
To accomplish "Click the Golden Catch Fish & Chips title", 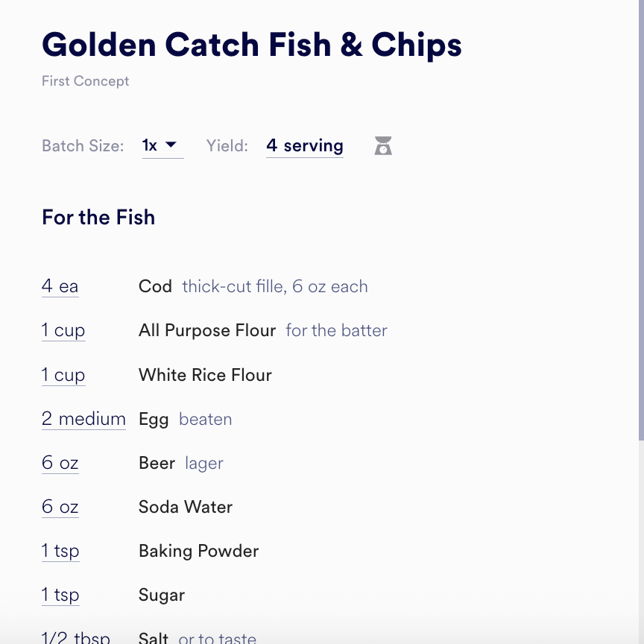I will [x=252, y=45].
